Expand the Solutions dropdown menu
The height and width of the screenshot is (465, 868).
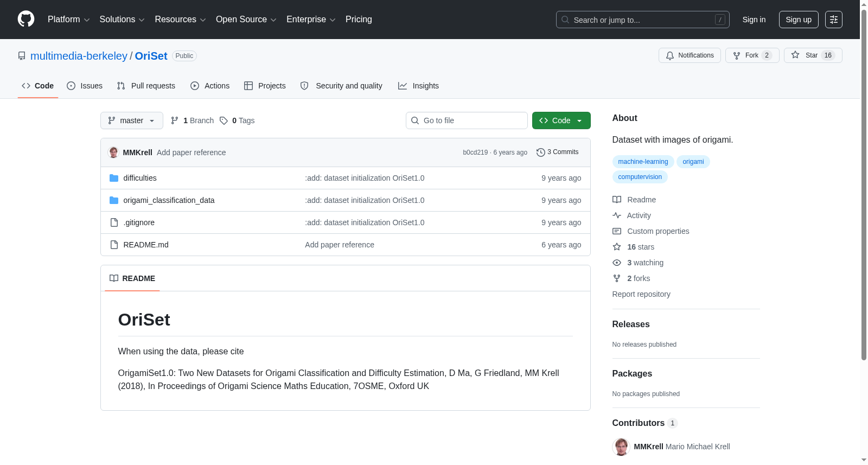(x=122, y=20)
